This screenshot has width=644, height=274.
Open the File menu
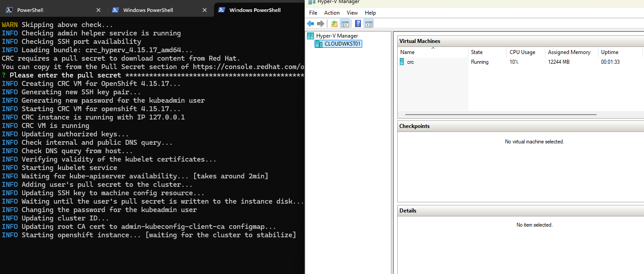313,13
